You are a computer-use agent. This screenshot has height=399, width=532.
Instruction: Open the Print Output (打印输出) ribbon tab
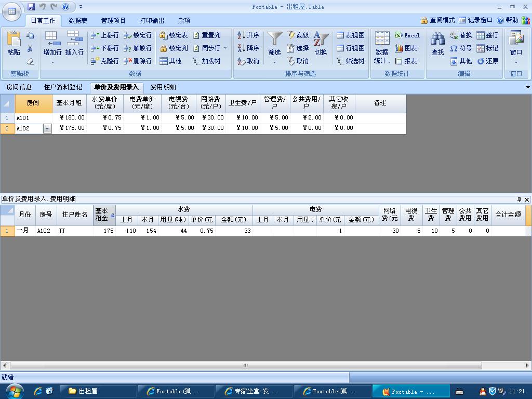tap(152, 21)
